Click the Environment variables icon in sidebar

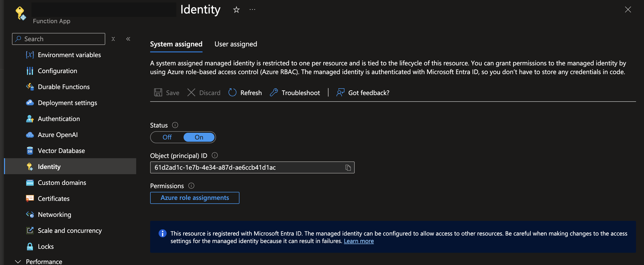tap(30, 55)
